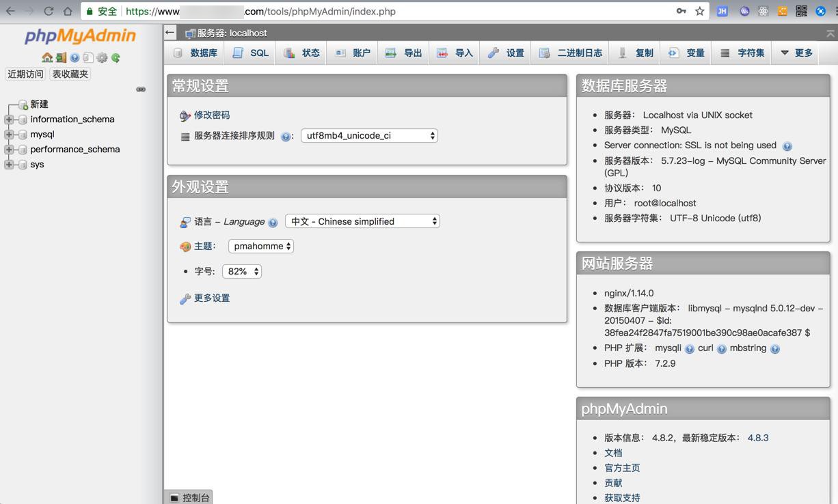Open phpMyAdmin documentation blue help icon in sidebar

coord(75,58)
